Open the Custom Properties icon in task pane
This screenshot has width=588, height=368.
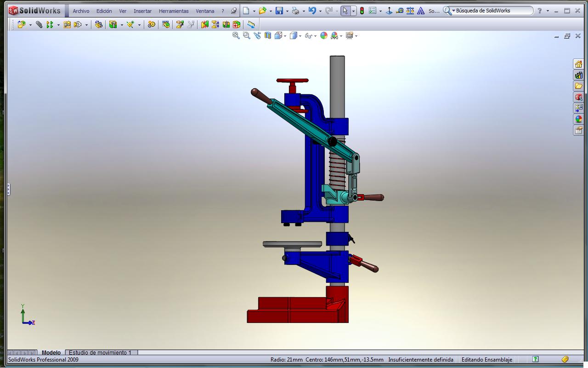pyautogui.click(x=578, y=130)
